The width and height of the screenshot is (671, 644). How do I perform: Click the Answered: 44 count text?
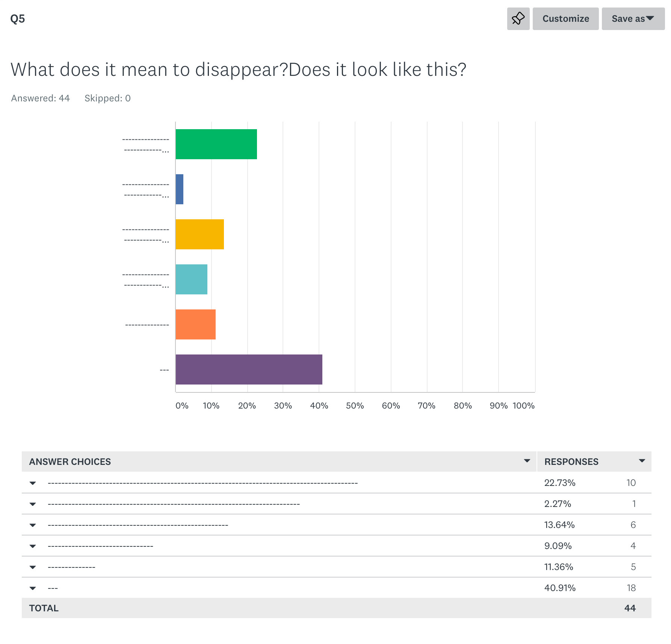pyautogui.click(x=41, y=98)
